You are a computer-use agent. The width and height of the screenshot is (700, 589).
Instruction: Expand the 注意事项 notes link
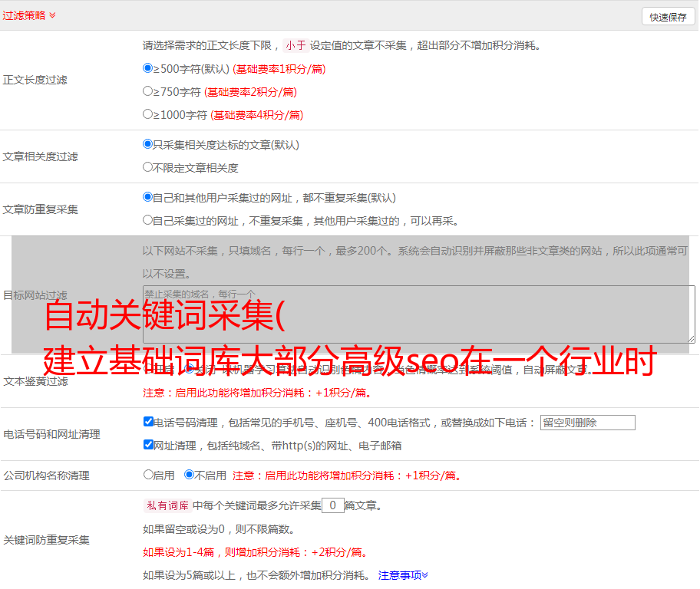click(x=403, y=575)
